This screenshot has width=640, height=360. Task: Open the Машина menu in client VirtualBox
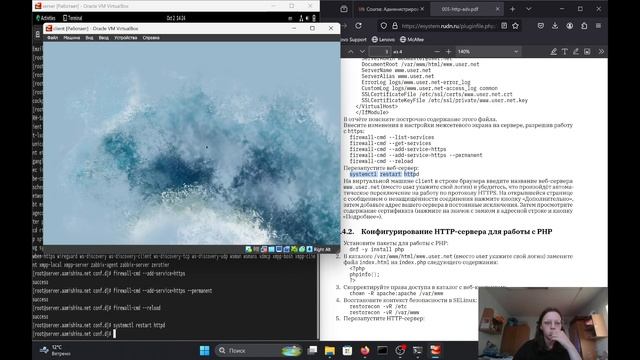pos(72,38)
